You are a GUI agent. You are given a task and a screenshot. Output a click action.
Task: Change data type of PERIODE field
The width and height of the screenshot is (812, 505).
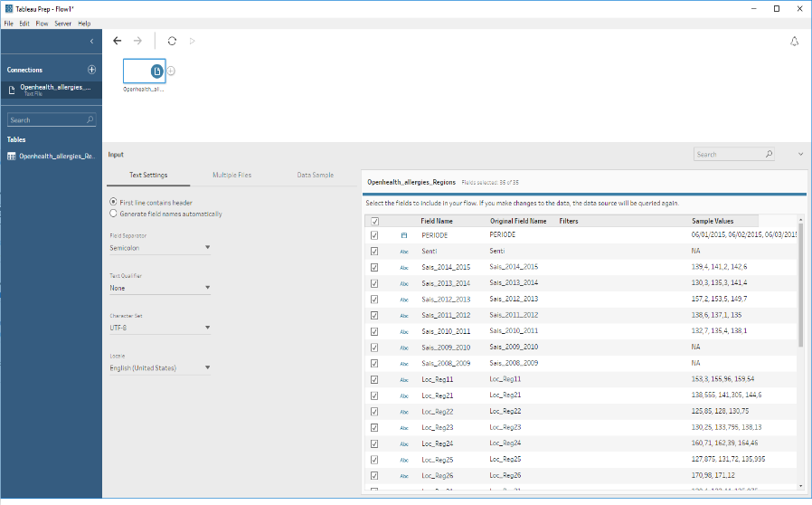[404, 235]
